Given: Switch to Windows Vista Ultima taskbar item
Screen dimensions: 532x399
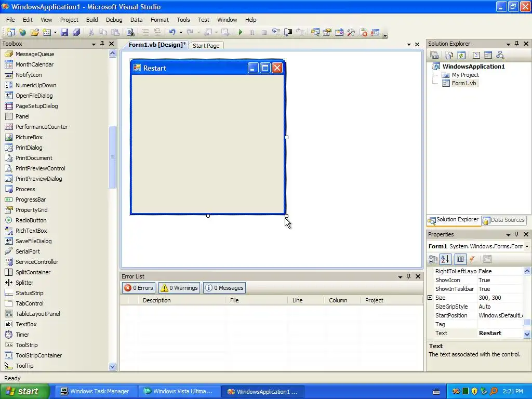Looking at the screenshot, I should pos(179,391).
